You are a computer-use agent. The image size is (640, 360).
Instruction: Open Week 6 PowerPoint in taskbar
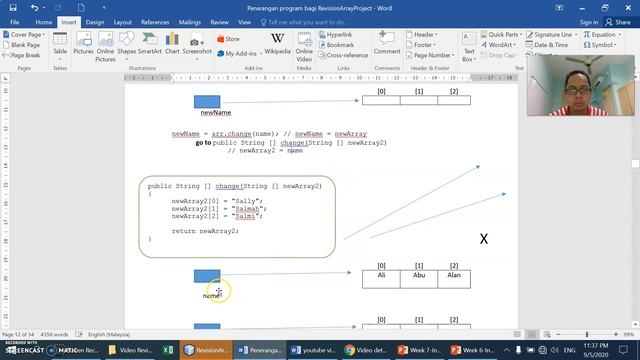pyautogui.click(x=472, y=350)
